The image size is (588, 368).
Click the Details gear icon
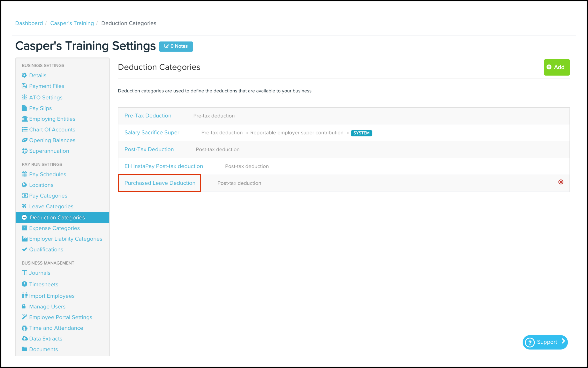tap(24, 75)
